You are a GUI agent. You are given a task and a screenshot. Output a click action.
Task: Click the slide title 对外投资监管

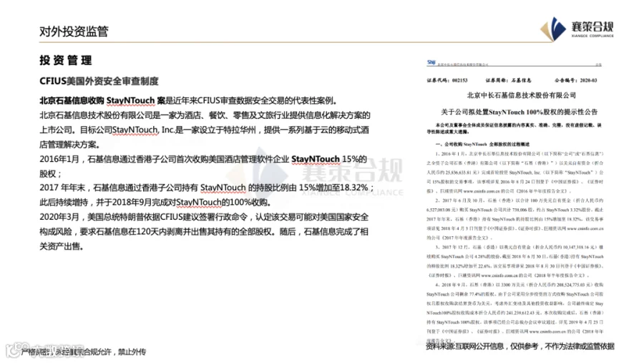74,32
